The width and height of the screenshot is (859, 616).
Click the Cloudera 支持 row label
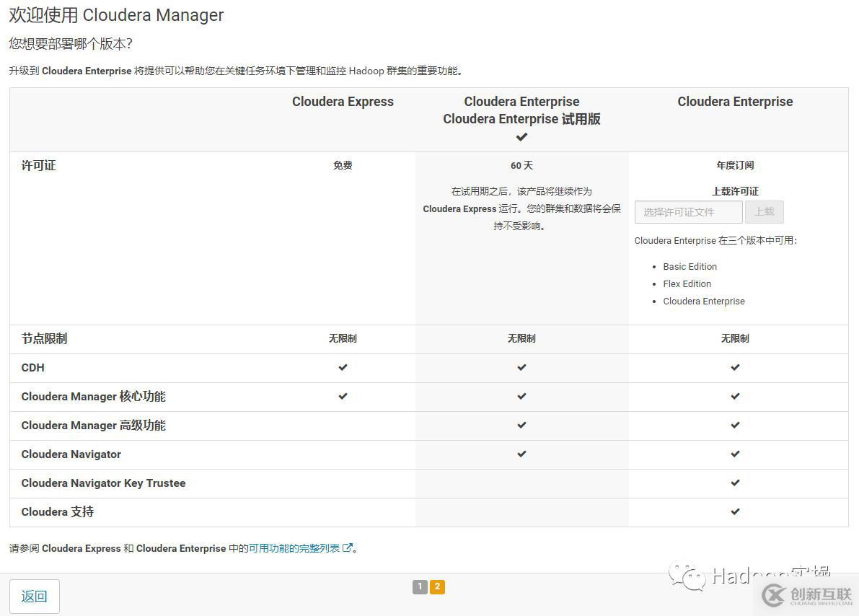pos(58,512)
